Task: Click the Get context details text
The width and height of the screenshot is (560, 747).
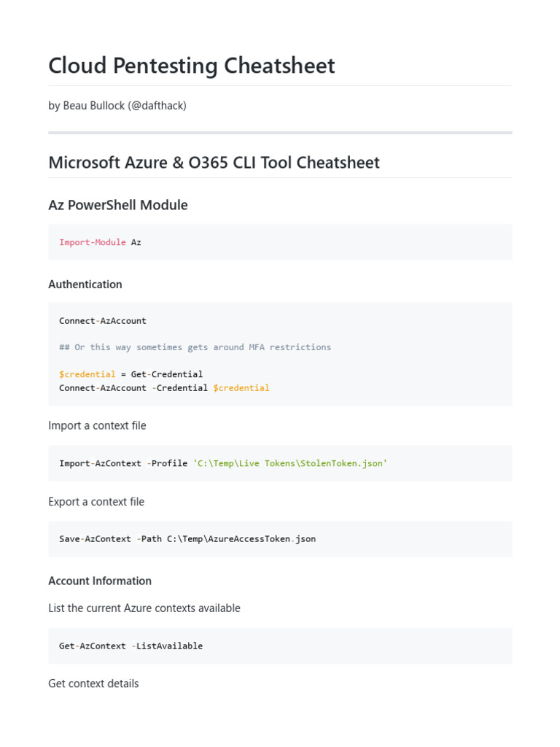Action: (x=93, y=684)
